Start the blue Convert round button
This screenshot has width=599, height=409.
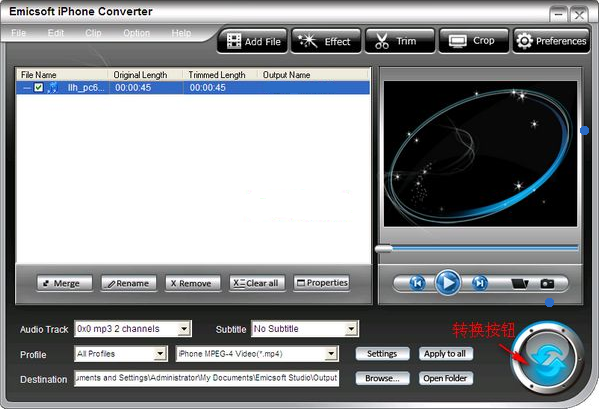point(547,359)
